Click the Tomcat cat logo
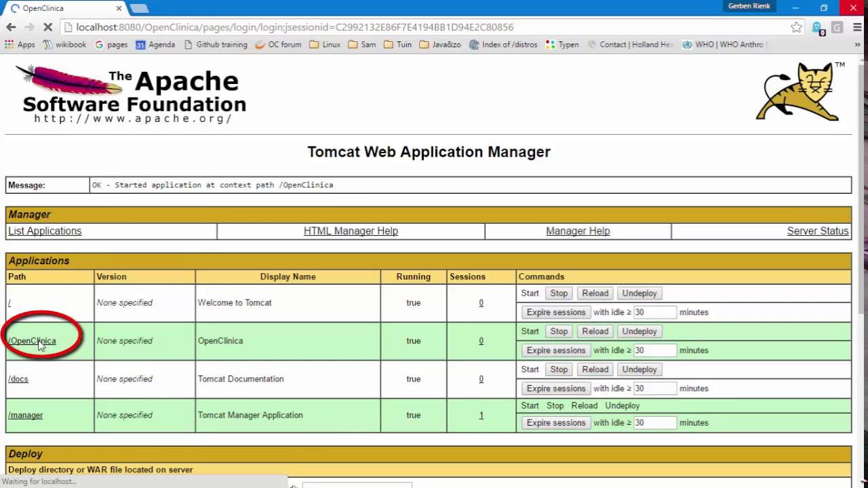This screenshot has width=868, height=488. 801,91
